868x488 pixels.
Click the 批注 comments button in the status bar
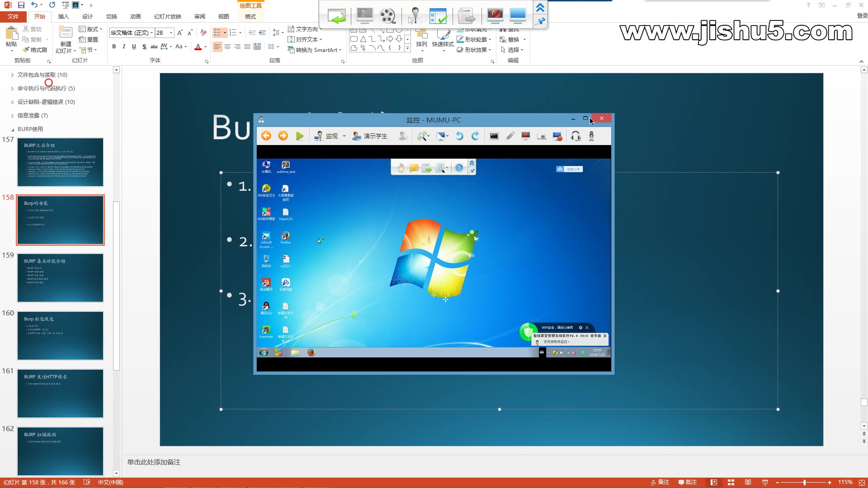687,482
